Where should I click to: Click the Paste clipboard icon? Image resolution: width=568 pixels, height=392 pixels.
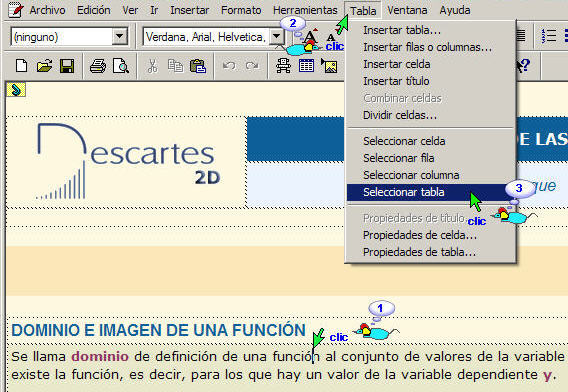tap(198, 66)
